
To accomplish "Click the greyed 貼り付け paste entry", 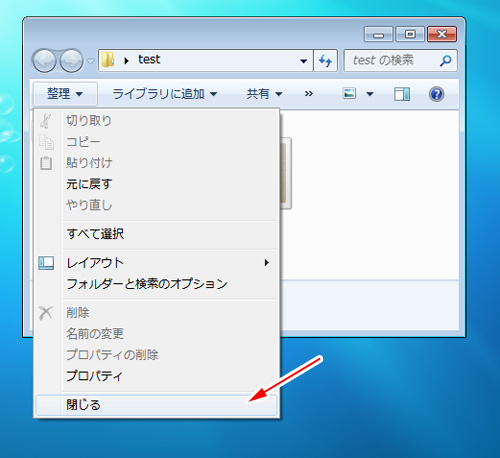I will [157, 163].
